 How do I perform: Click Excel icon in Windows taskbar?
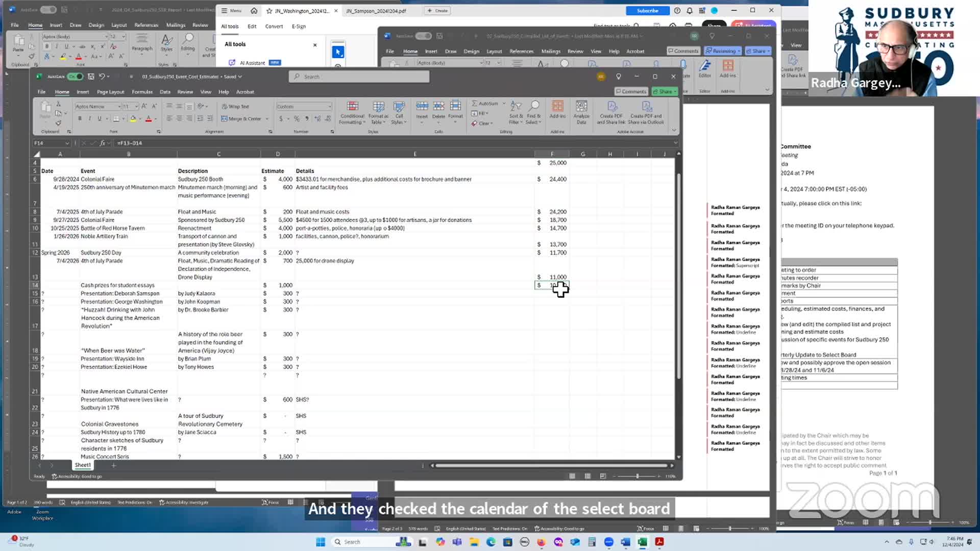642,542
